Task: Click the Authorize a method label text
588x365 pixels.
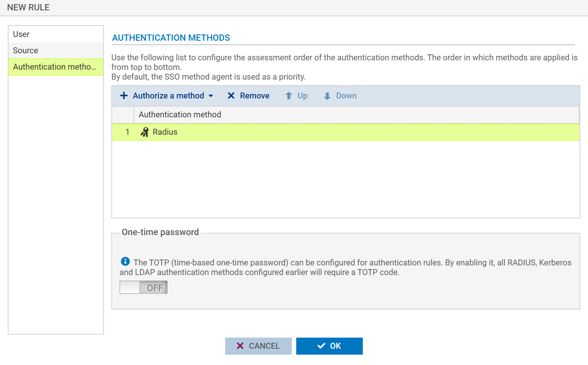Action: (x=168, y=96)
